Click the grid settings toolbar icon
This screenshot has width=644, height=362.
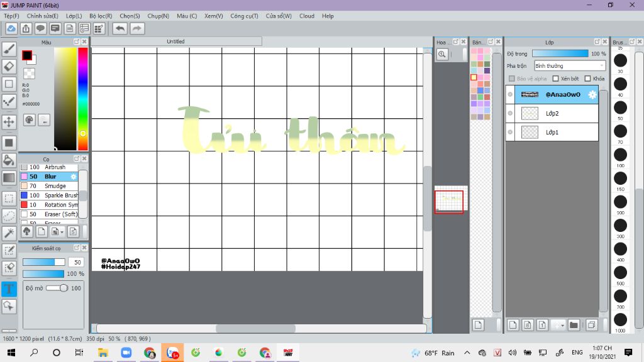pyautogui.click(x=99, y=29)
